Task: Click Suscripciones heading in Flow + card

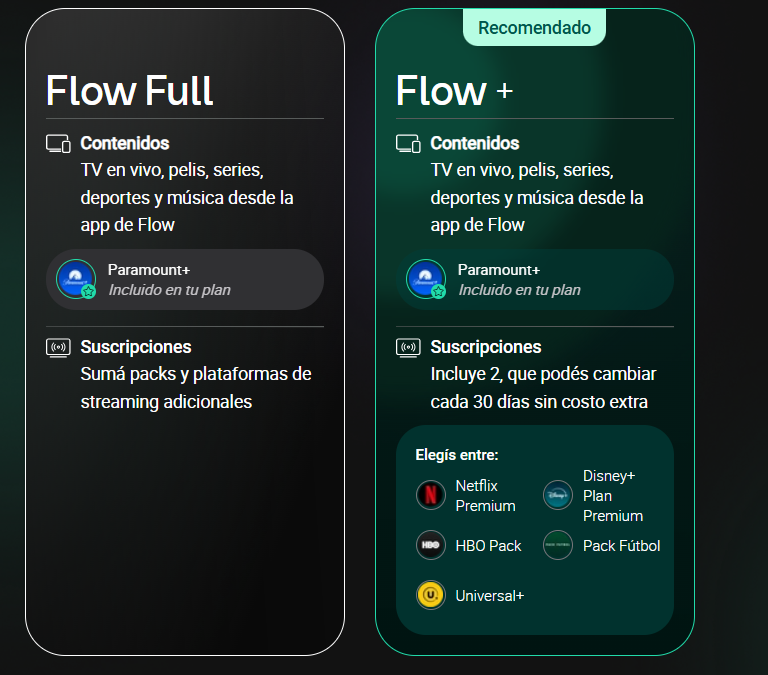Action: click(486, 347)
